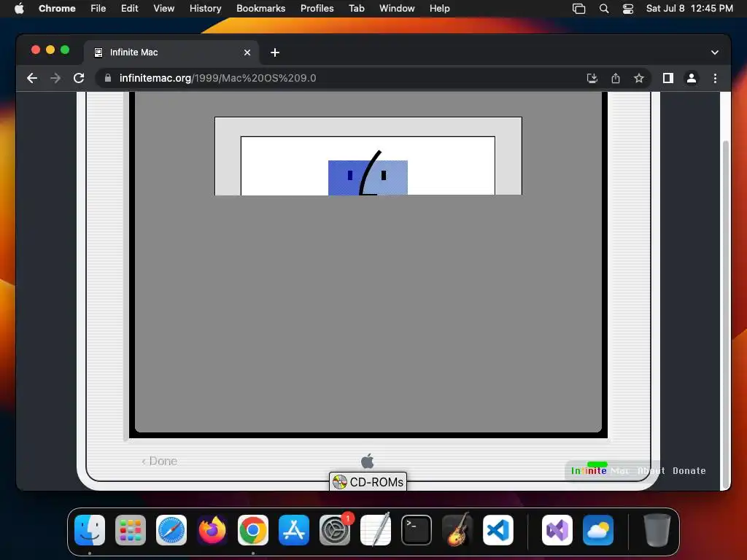Open the File menu
Viewport: 747px width, 560px height.
coord(98,8)
